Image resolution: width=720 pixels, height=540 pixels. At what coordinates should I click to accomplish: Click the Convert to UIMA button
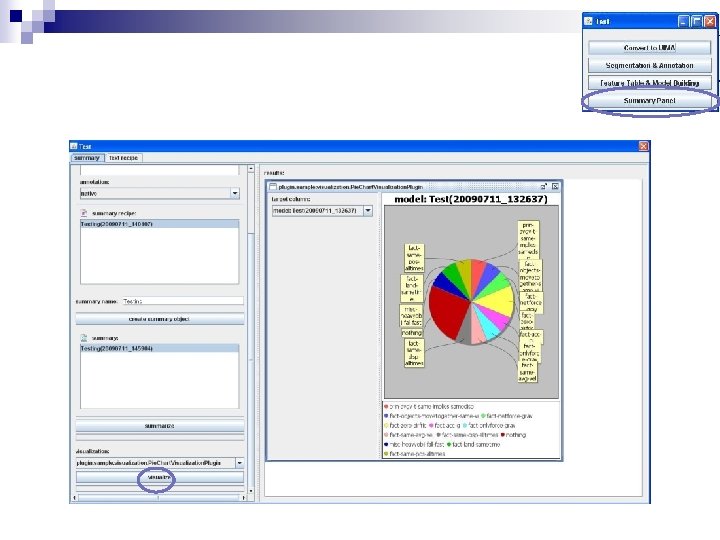point(649,48)
